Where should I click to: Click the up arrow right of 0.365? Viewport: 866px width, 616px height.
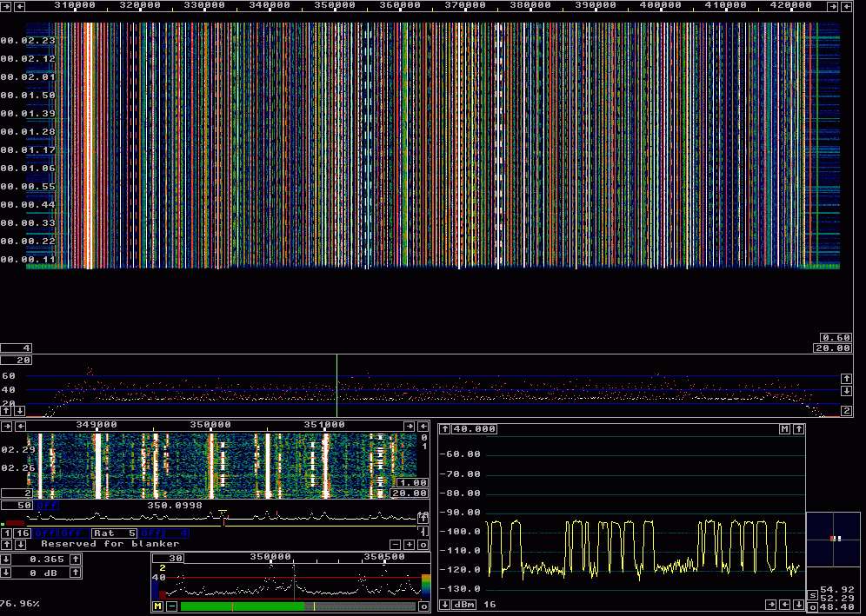tap(77, 560)
